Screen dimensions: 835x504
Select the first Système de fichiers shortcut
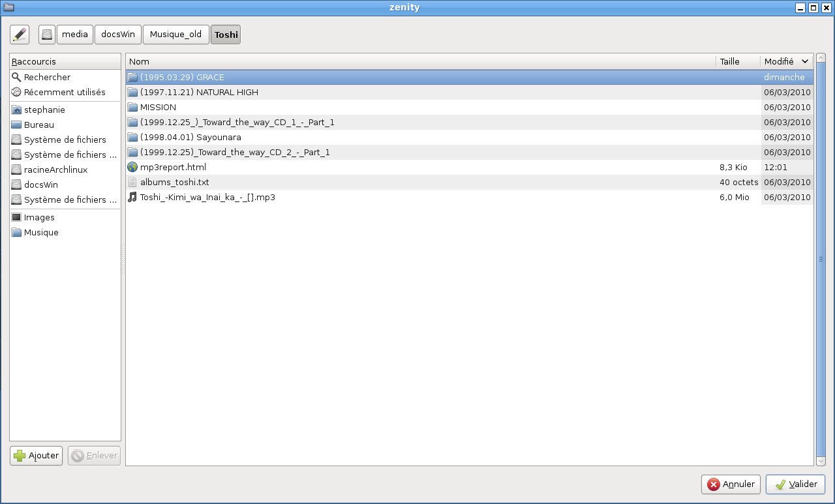pyautogui.click(x=65, y=140)
